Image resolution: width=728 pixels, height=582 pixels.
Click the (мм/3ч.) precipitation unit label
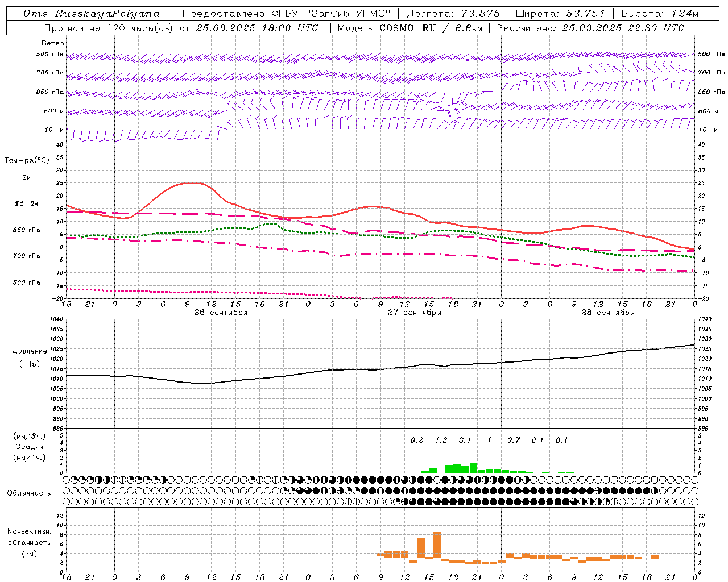[x=30, y=436]
